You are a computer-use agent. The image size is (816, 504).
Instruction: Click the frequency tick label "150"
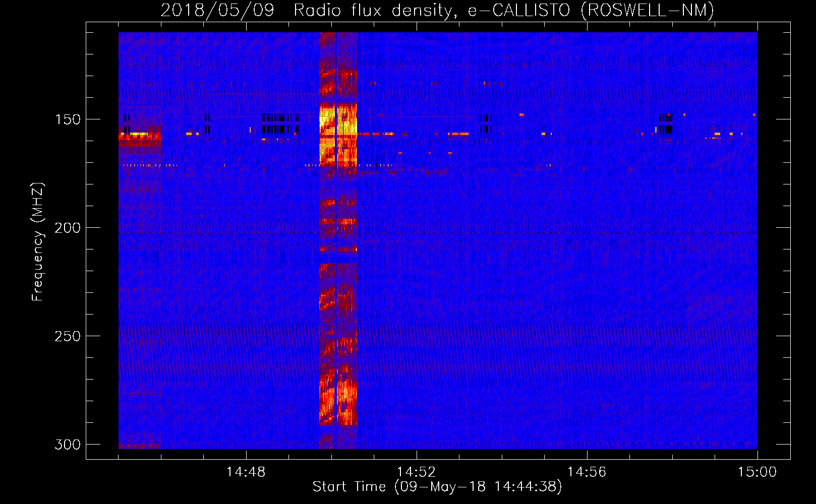[68, 119]
